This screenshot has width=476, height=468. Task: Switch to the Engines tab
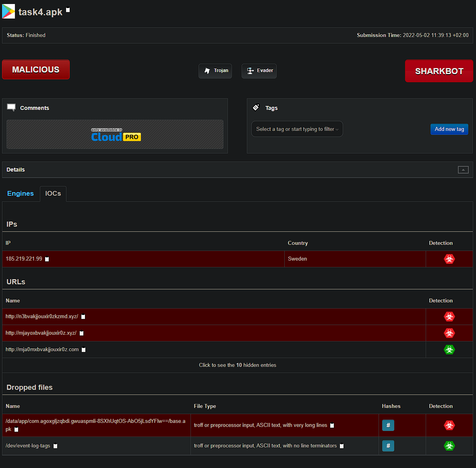21,193
